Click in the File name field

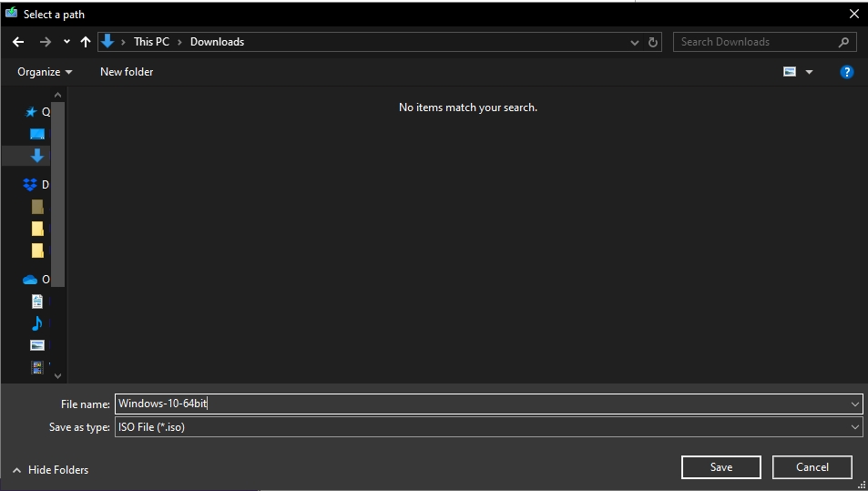(489, 404)
